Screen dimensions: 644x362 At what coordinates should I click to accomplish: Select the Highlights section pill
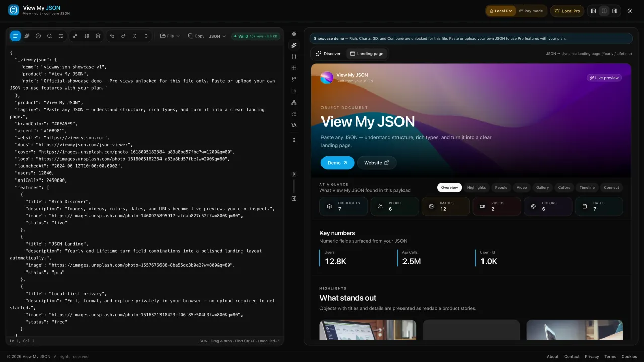476,187
